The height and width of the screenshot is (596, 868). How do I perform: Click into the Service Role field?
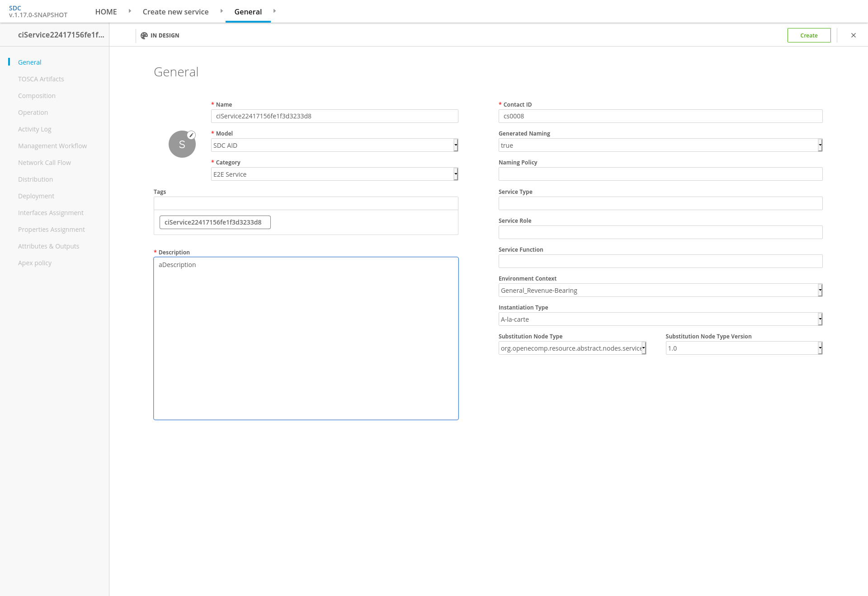tap(660, 232)
